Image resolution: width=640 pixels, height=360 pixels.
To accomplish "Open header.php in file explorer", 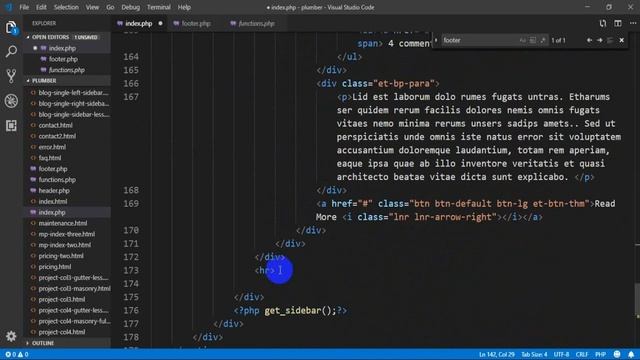I will tap(54, 191).
